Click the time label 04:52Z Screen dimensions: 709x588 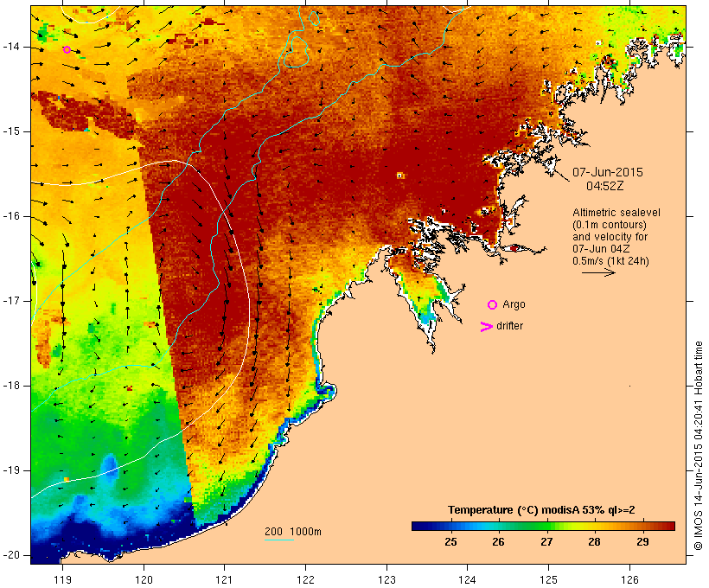[x=605, y=186]
